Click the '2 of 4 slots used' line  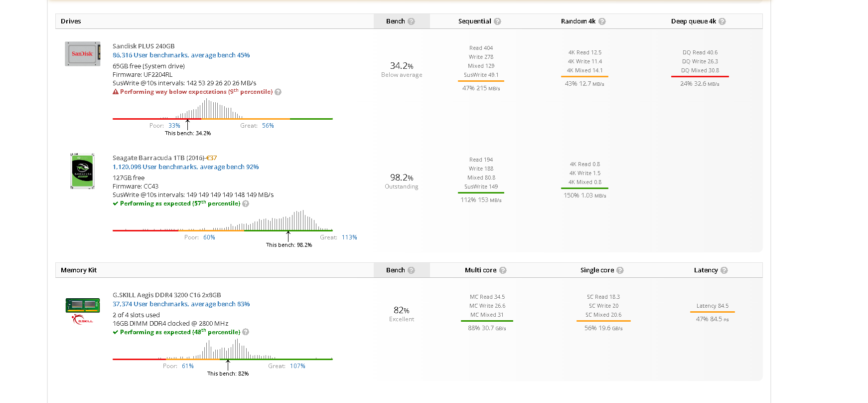tap(136, 315)
